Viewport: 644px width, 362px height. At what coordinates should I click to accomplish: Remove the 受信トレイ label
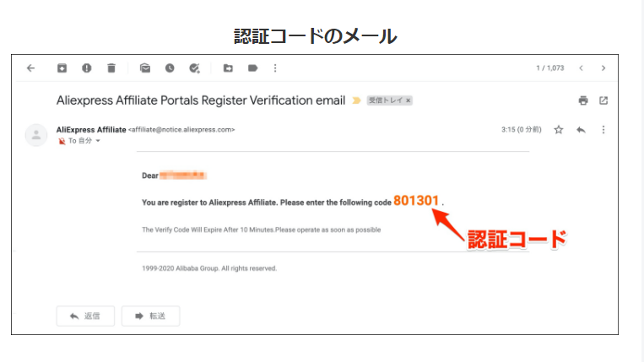[x=409, y=100]
